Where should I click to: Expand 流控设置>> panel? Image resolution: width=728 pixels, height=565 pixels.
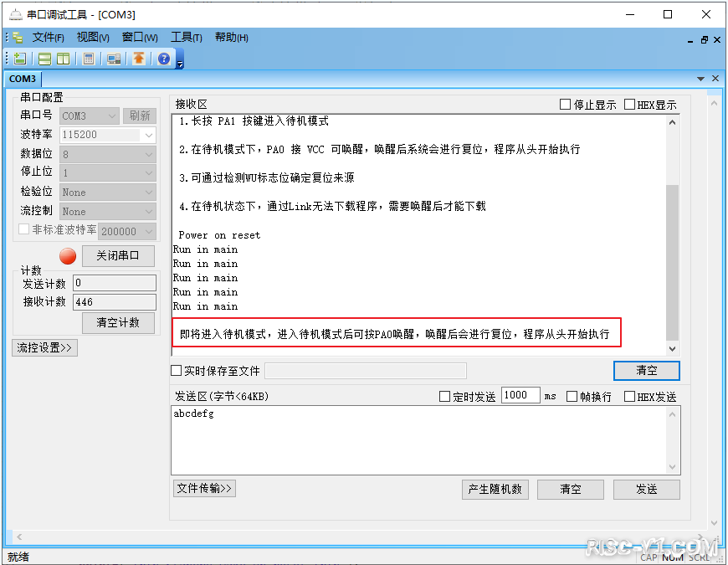(44, 347)
